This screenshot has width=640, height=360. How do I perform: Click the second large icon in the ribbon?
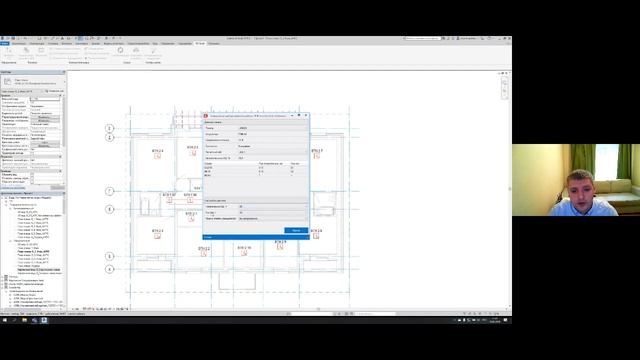[x=26, y=51]
